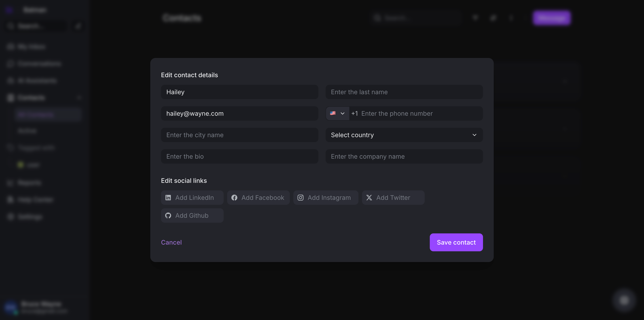Click the US flag icon

[x=333, y=113]
